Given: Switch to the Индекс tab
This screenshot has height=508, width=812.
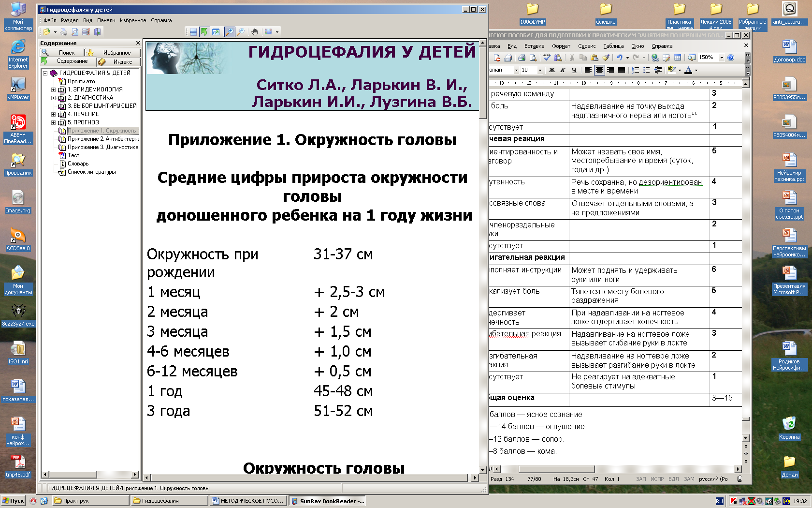Looking at the screenshot, I should pyautogui.click(x=118, y=61).
